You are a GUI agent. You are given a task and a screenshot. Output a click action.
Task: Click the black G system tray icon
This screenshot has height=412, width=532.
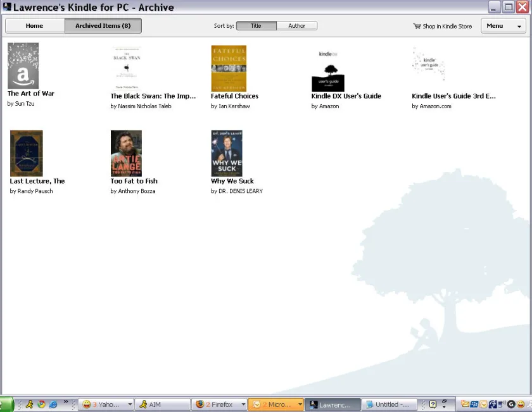[x=511, y=404]
